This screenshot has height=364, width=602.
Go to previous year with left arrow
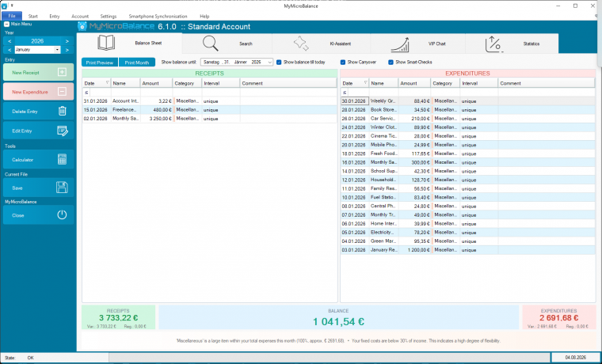10,41
